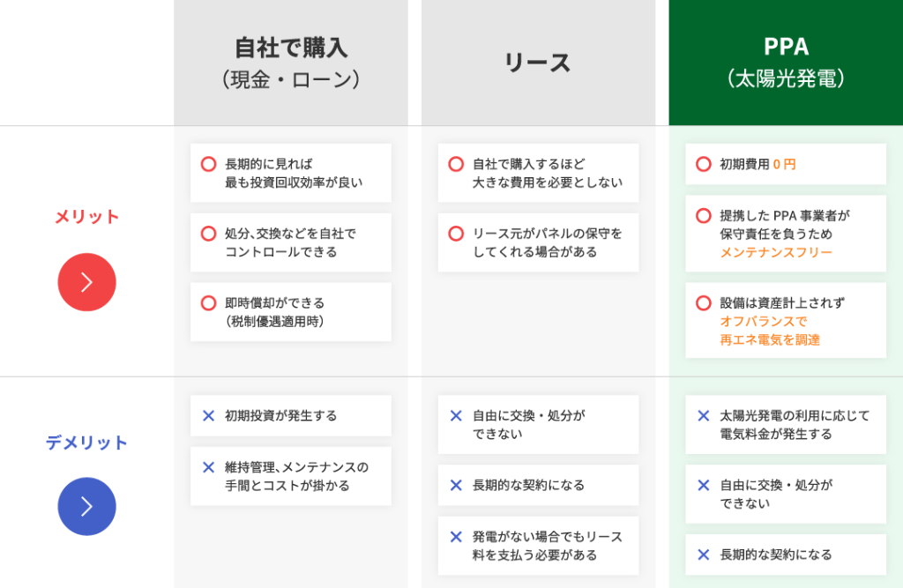The image size is (903, 588).
Task: Click card リース元がパネルの保守
Action: click(538, 242)
